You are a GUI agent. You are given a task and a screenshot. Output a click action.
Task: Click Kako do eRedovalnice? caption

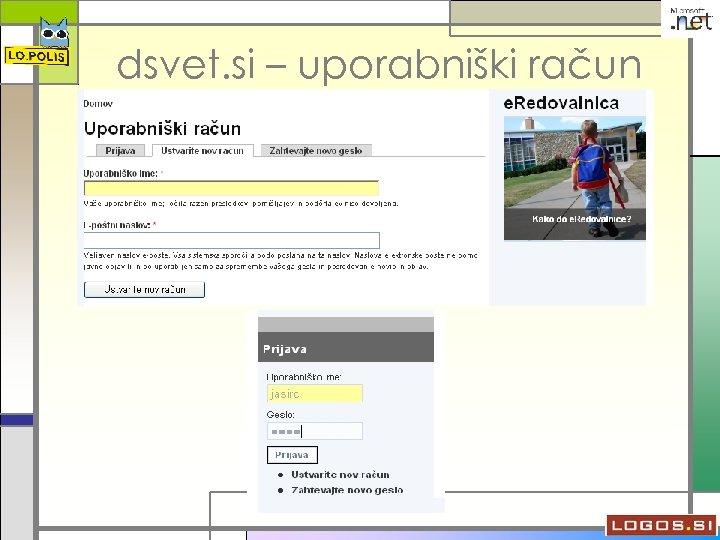tap(581, 219)
